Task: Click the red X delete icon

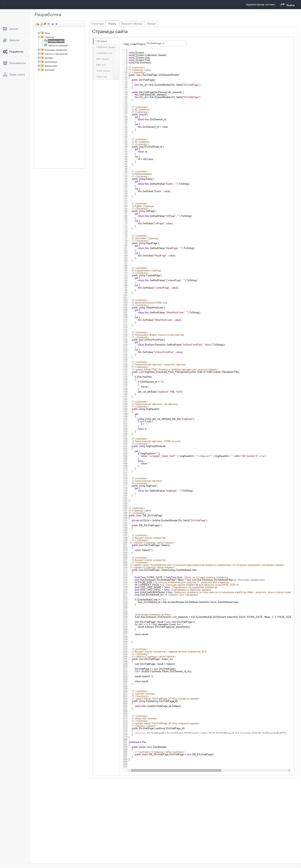Action: coord(45,24)
